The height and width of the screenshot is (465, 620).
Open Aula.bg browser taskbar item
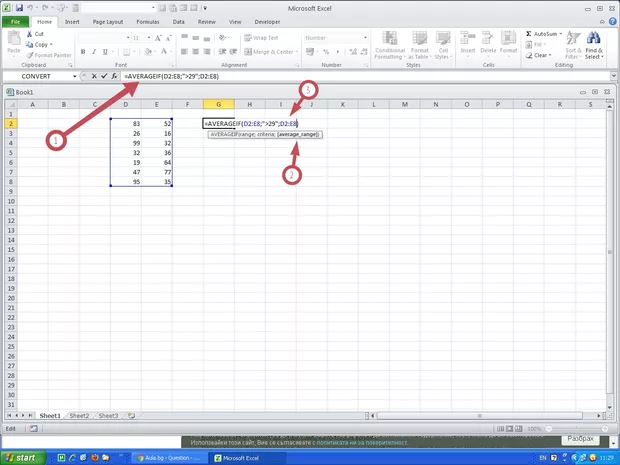(x=169, y=458)
